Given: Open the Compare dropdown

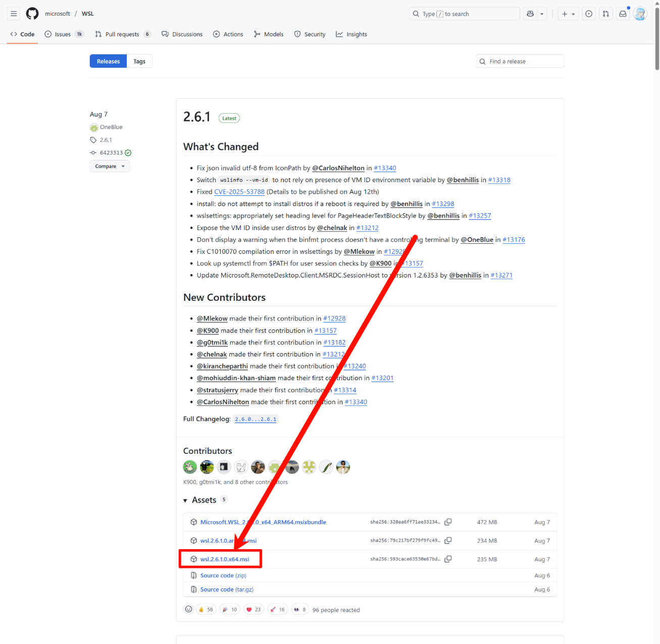Looking at the screenshot, I should tap(110, 166).
